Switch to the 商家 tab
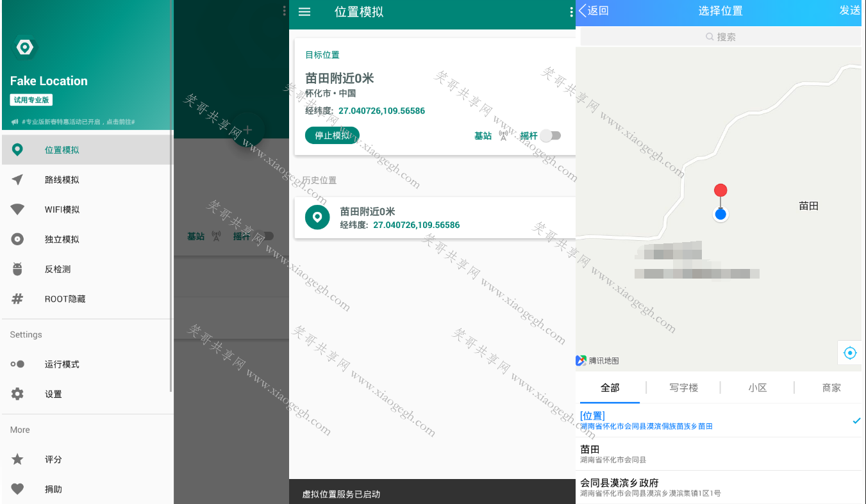The image size is (866, 504). click(x=831, y=387)
